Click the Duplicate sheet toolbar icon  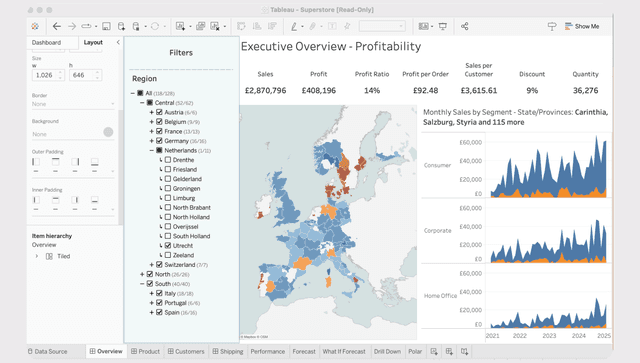tap(200, 26)
